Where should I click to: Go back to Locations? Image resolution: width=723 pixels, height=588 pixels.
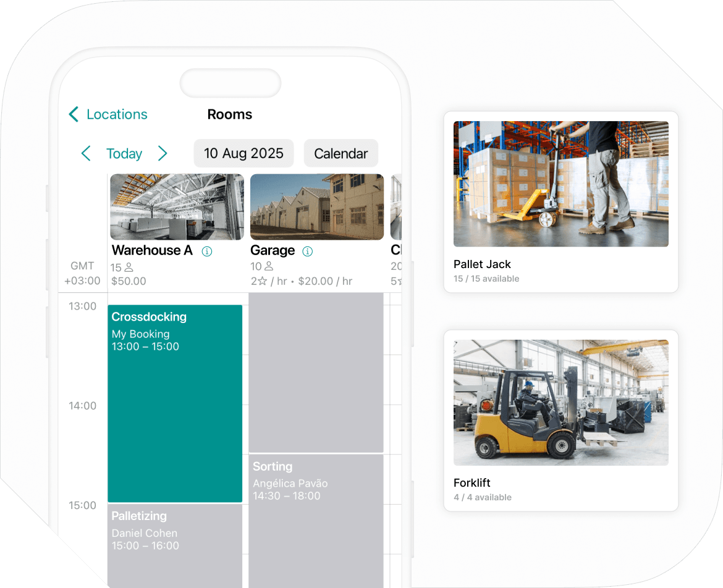116,114
